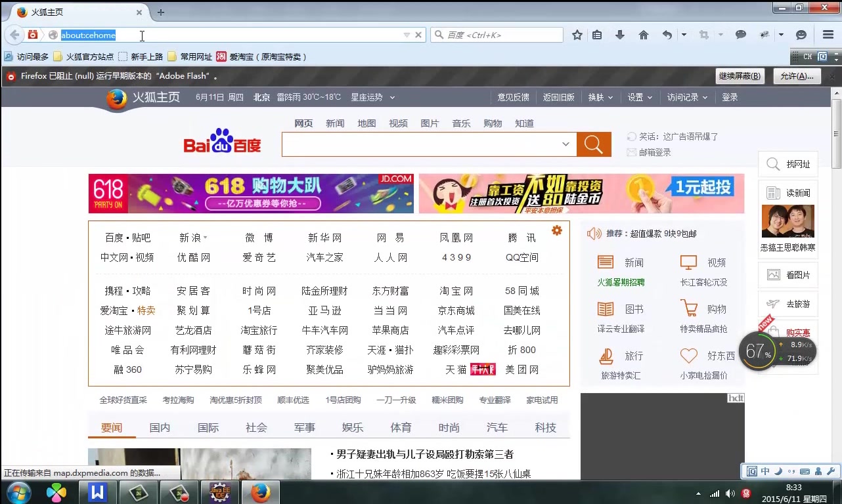Open 访问最多 bookmark

26,57
